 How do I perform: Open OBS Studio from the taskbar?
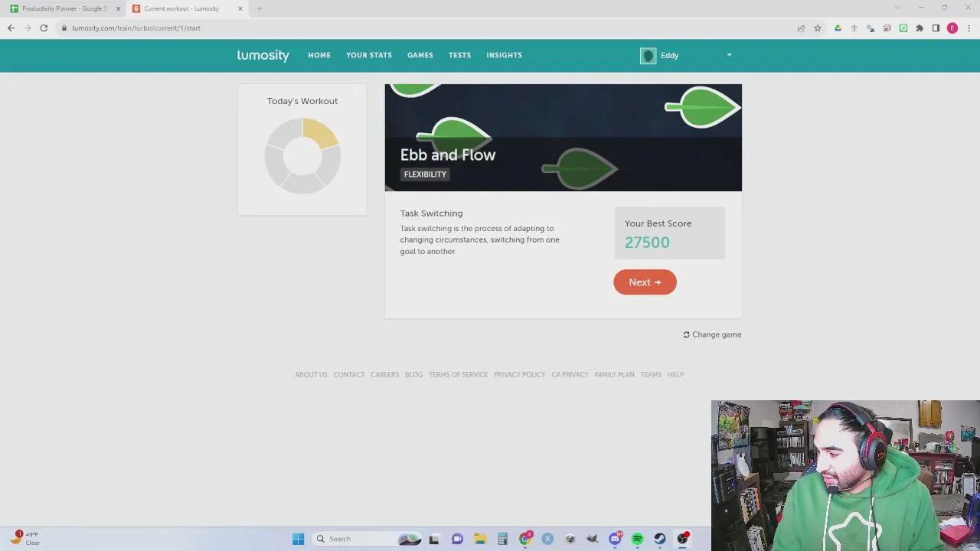point(682,539)
